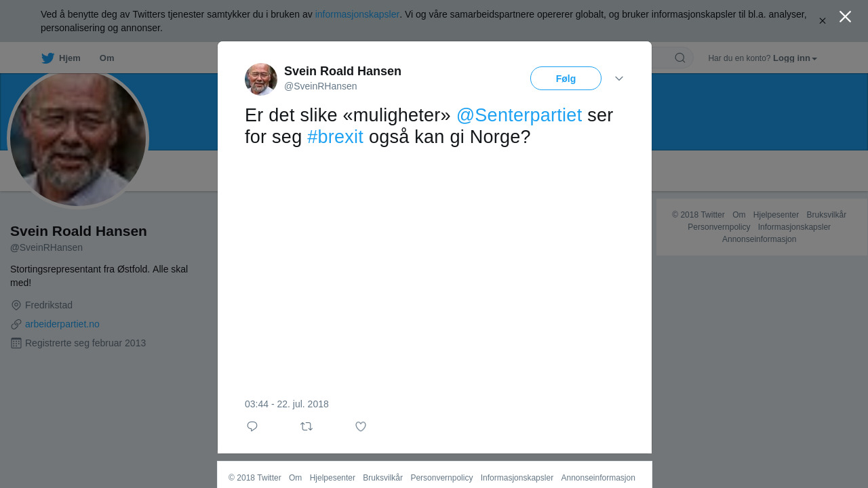The height and width of the screenshot is (488, 868).
Task: Close the tweet overlay with large X
Action: [x=845, y=17]
